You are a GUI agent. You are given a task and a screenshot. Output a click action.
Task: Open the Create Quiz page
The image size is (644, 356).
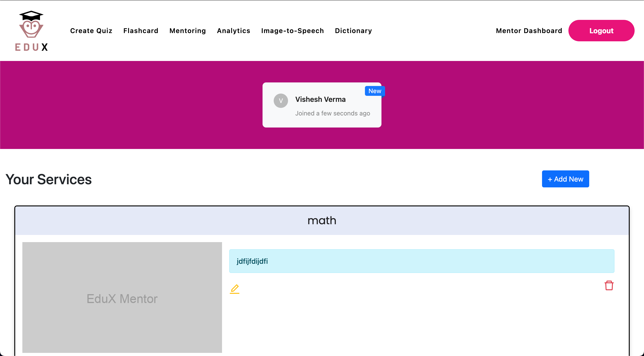click(x=91, y=31)
